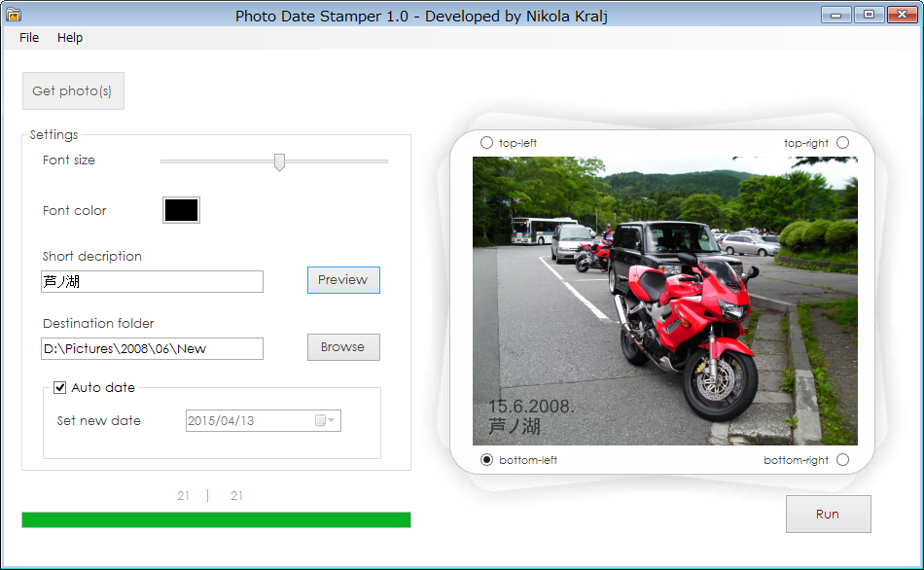Click the motorcycle photo preview
924x570 pixels.
[x=664, y=300]
